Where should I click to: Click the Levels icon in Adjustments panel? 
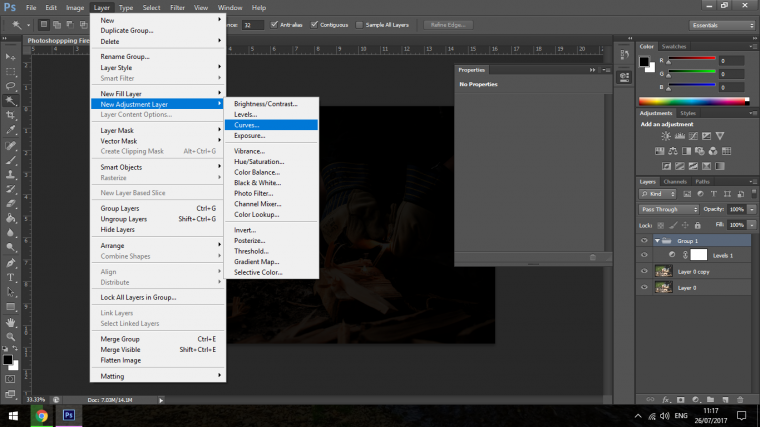[x=680, y=136]
